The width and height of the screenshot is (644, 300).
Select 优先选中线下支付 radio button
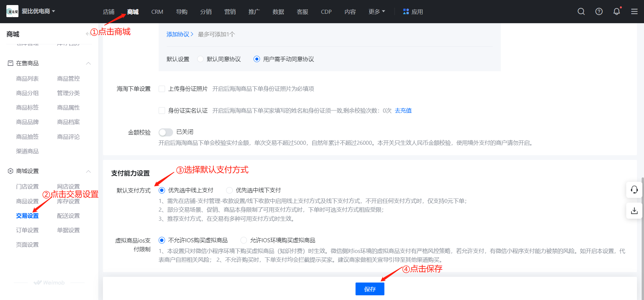229,190
